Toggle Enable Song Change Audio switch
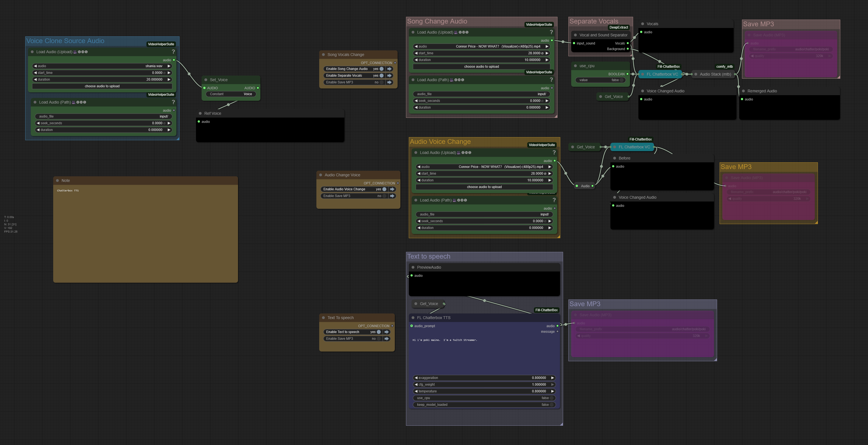The width and height of the screenshot is (868, 445). pos(381,69)
